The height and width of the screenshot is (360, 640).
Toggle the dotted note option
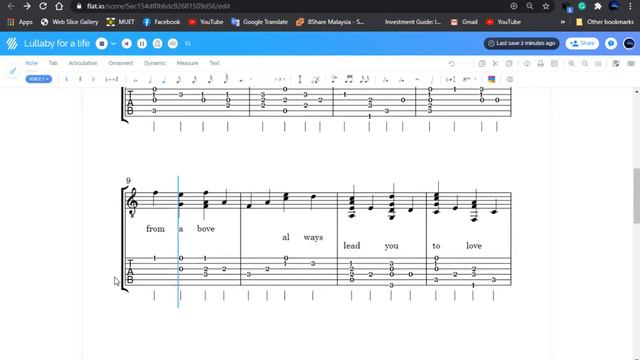242,80
